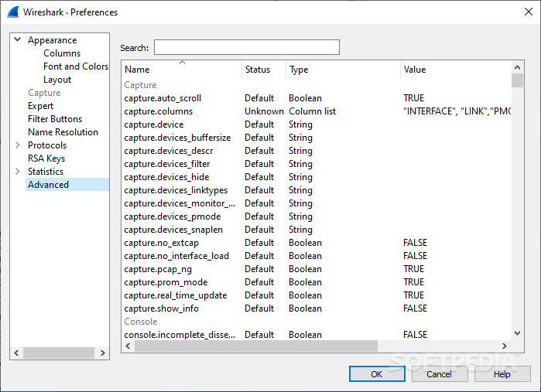Open Font and Colors preferences

point(76,66)
